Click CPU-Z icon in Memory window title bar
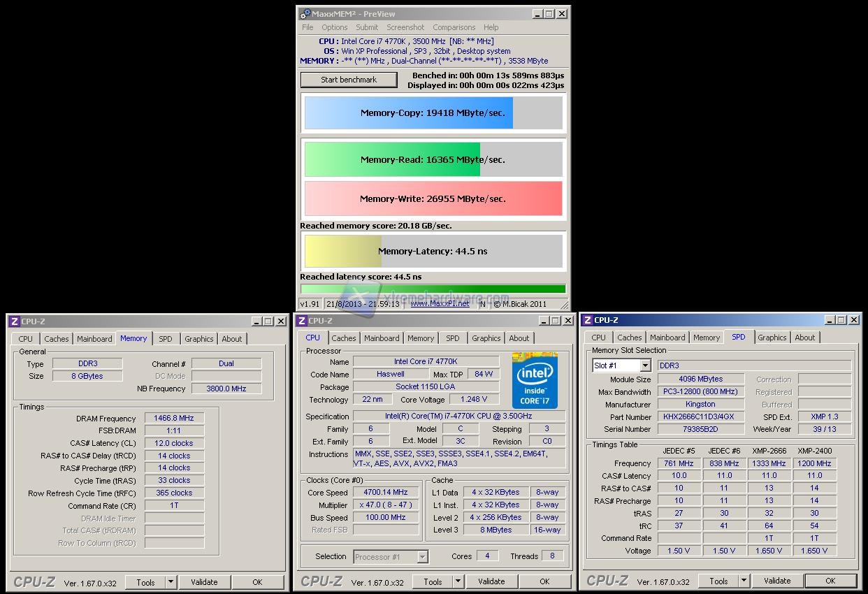Viewport: 868px width, 594px height. click(x=14, y=321)
